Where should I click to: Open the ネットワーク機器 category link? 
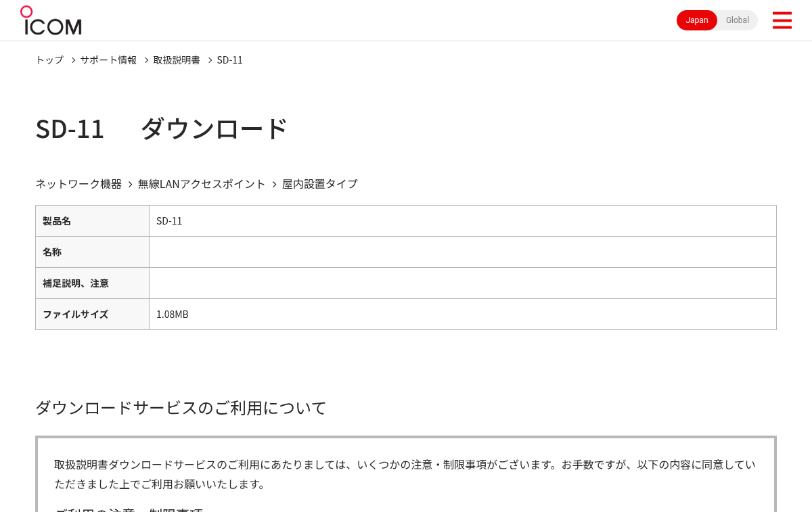coord(78,184)
